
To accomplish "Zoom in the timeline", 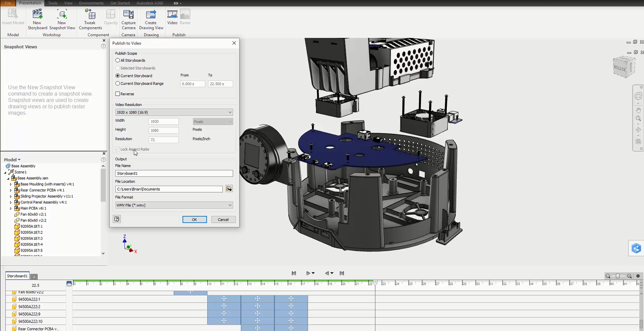I will pyautogui.click(x=630, y=276).
